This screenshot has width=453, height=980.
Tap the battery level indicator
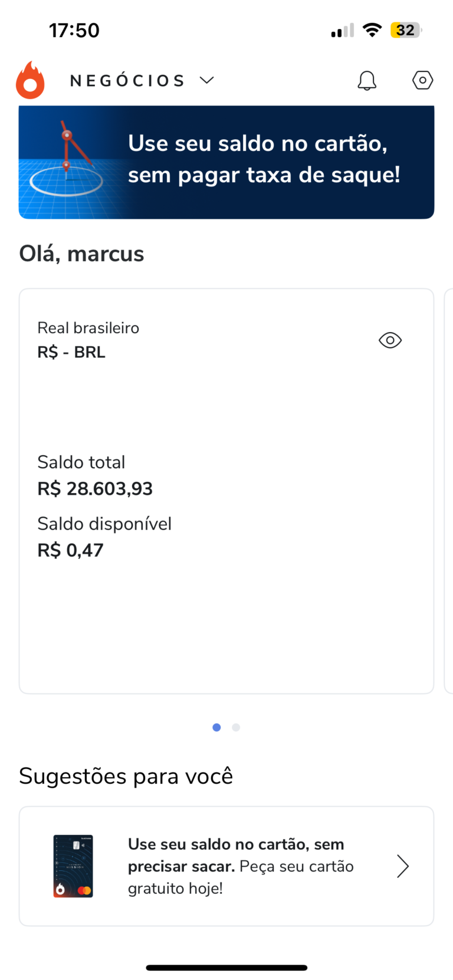pyautogui.click(x=406, y=30)
